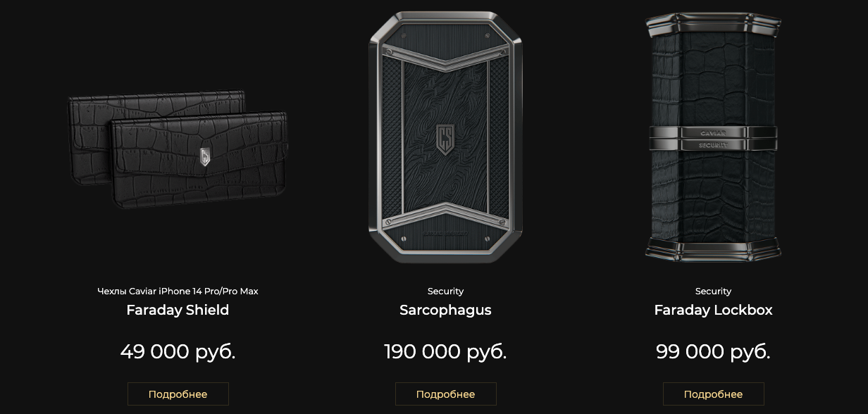Screen dimensions: 868x414
Task: Follow the Sarcophagus product title link
Action: 445,310
